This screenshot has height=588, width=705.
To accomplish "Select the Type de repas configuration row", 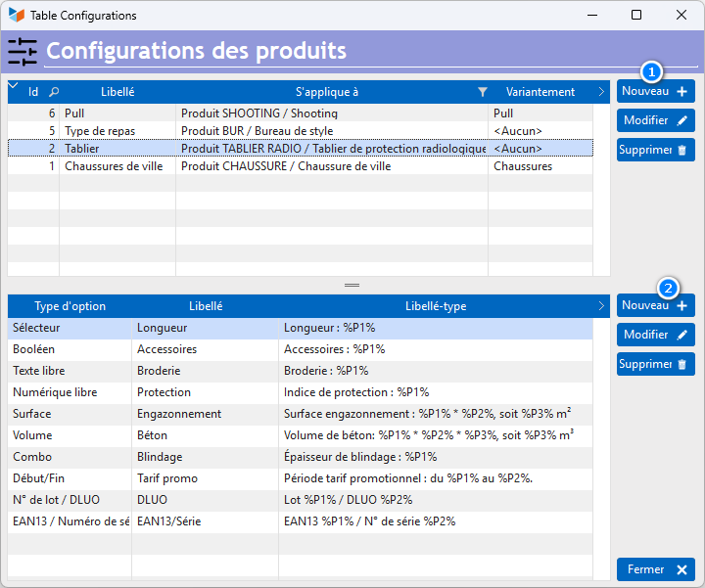I will 294,130.
